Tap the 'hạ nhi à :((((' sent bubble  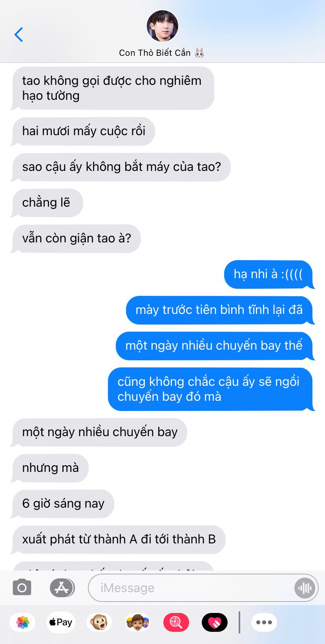coord(269,274)
